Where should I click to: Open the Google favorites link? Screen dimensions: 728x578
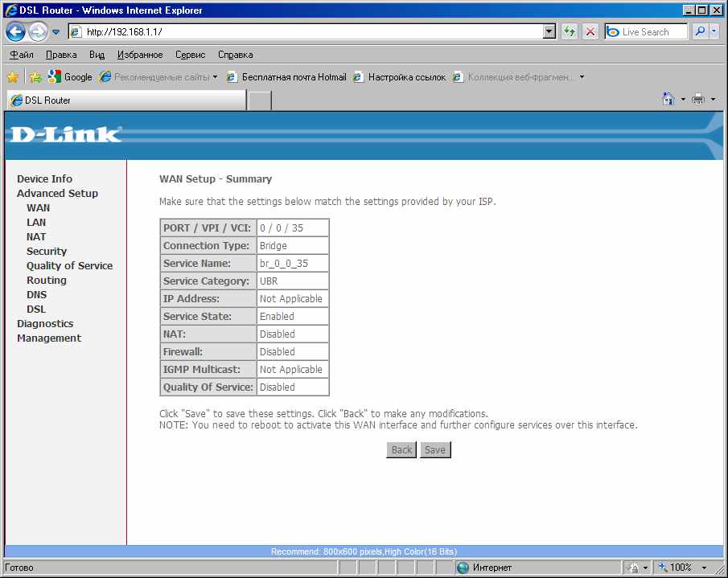[x=70, y=77]
